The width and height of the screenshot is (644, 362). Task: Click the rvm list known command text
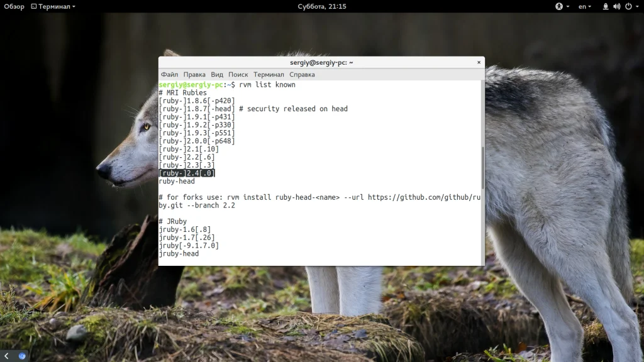coord(267,85)
